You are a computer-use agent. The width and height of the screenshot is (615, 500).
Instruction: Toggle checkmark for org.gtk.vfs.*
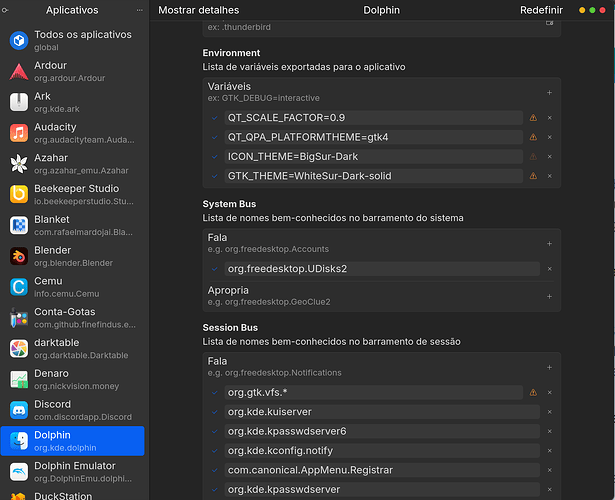(215, 393)
